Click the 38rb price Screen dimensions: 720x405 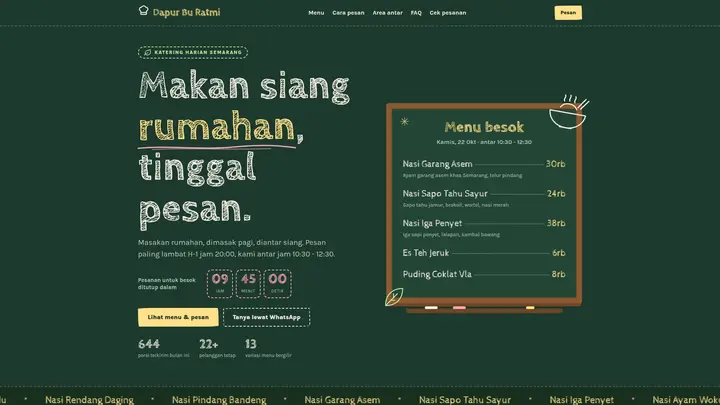coord(556,223)
